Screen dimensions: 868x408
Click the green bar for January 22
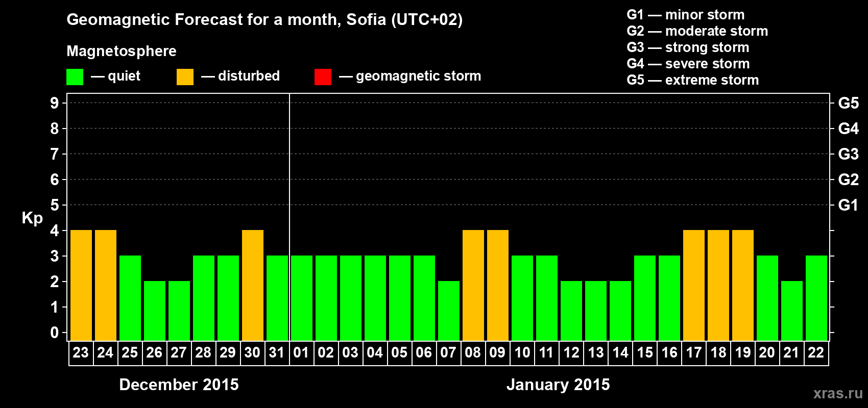[x=816, y=298]
